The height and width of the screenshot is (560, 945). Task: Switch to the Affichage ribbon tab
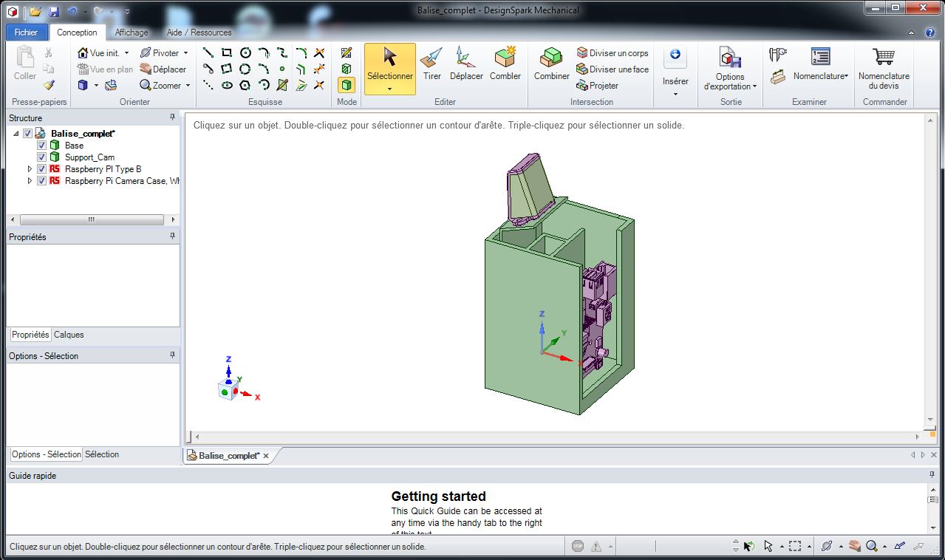[x=132, y=33]
